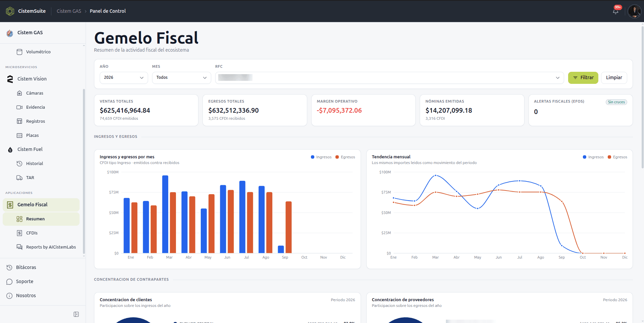This screenshot has height=323, width=644.
Task: Click the CFDIs document icon
Action: pyautogui.click(x=19, y=233)
